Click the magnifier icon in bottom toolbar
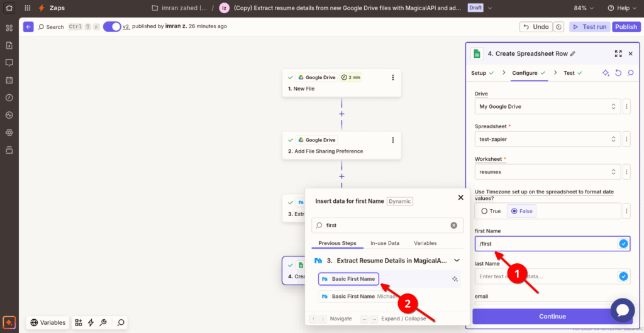Screen dimensions: 644x333 click(121, 322)
